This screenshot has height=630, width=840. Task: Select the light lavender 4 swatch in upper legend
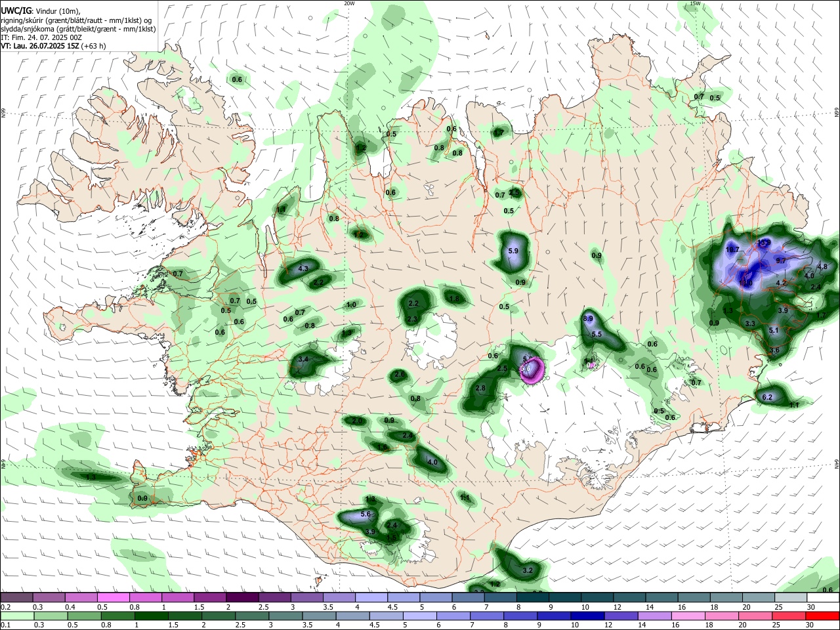click(371, 598)
